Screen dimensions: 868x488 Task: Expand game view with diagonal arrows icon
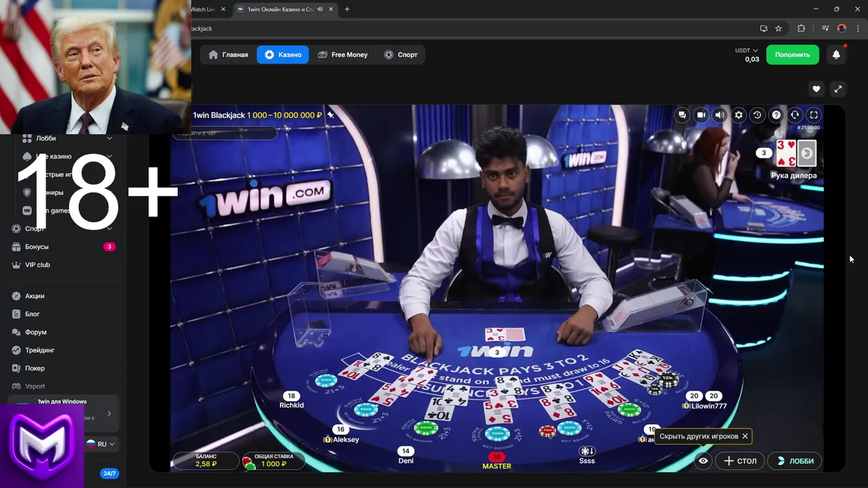[x=838, y=89]
